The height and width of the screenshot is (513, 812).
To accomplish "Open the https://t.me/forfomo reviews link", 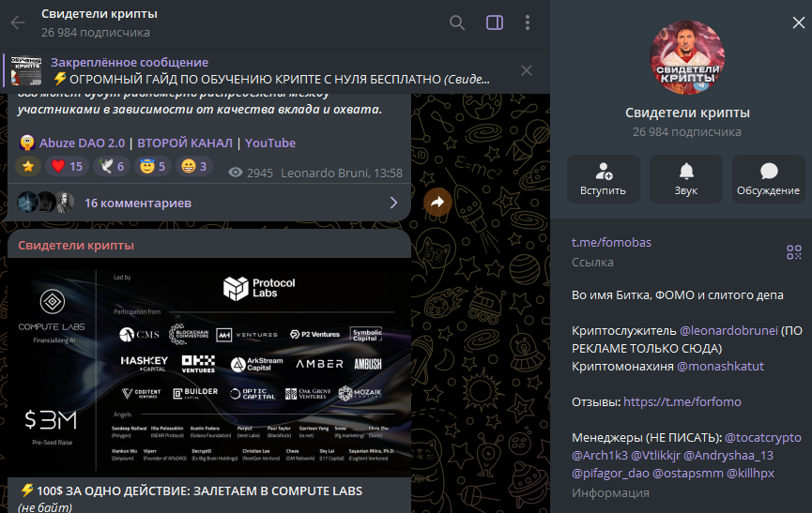I will [x=682, y=401].
